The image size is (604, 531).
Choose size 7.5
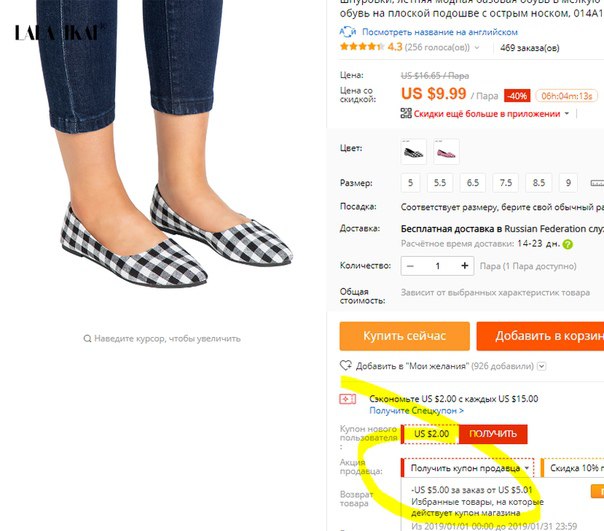[505, 183]
